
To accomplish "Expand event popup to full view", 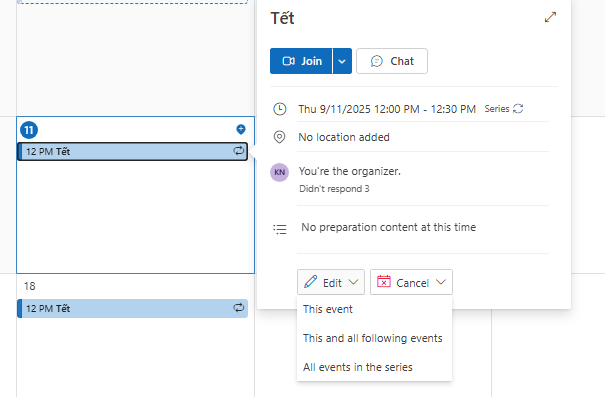I will coord(550,17).
